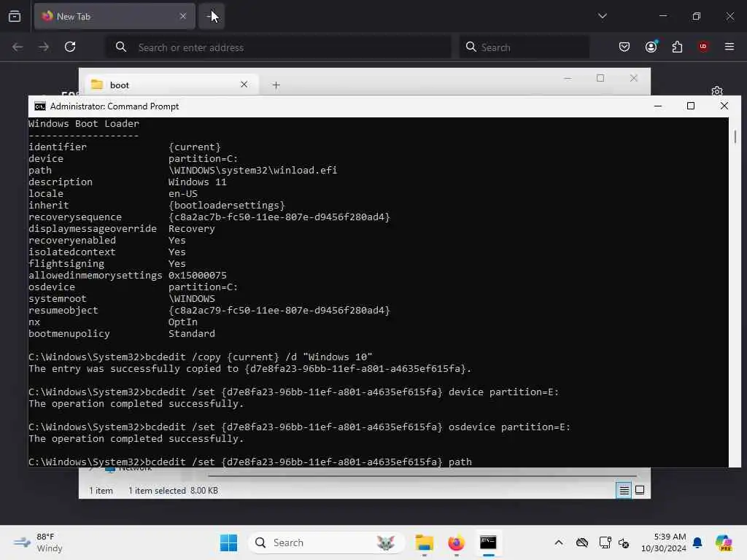Open Firefox View (recent browsing) icon
747x560 pixels.
15,16
